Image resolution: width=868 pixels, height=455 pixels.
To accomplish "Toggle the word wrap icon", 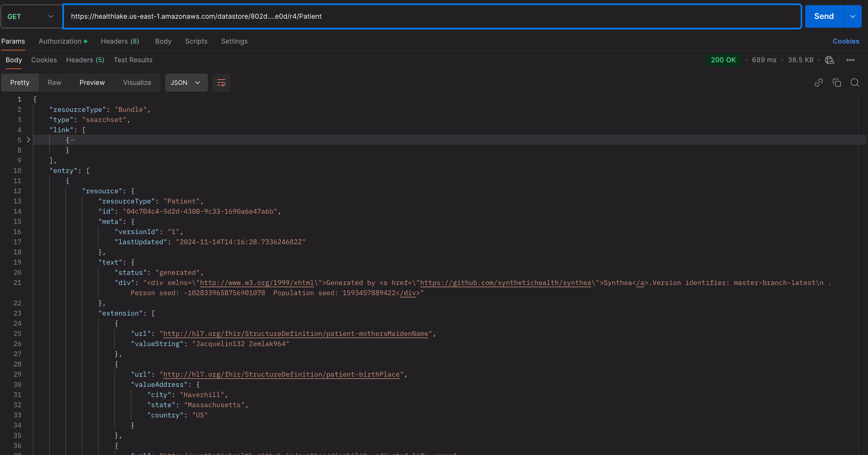I will pos(221,83).
